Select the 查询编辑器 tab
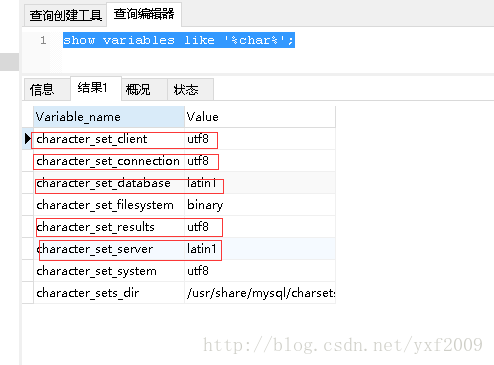Viewport: 494px width, 365px height. point(144,14)
